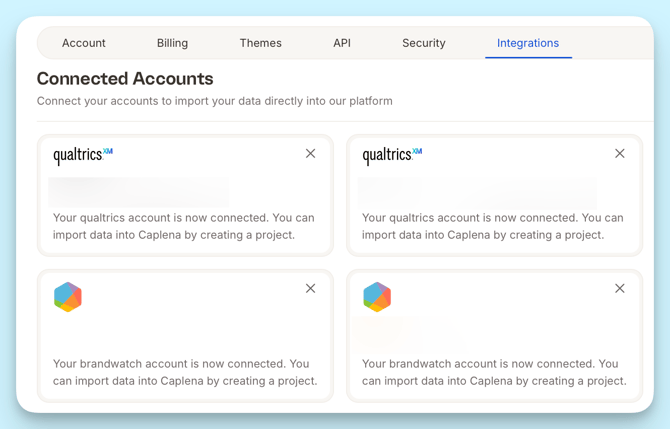Go to the Themes tab
This screenshot has height=429, width=670.
coord(261,43)
